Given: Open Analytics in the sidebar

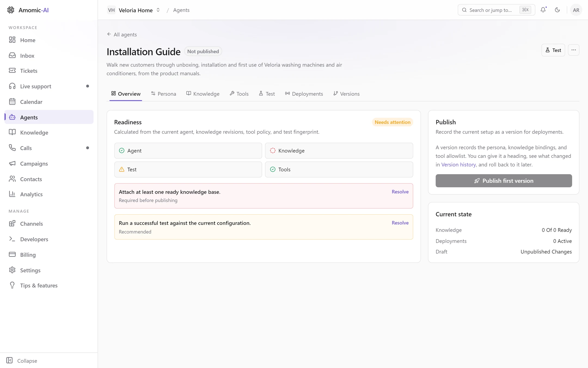Looking at the screenshot, I should click(x=49, y=194).
